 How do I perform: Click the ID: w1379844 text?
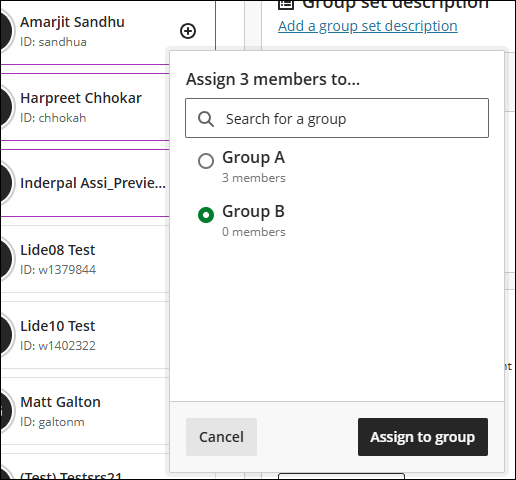coord(58,270)
